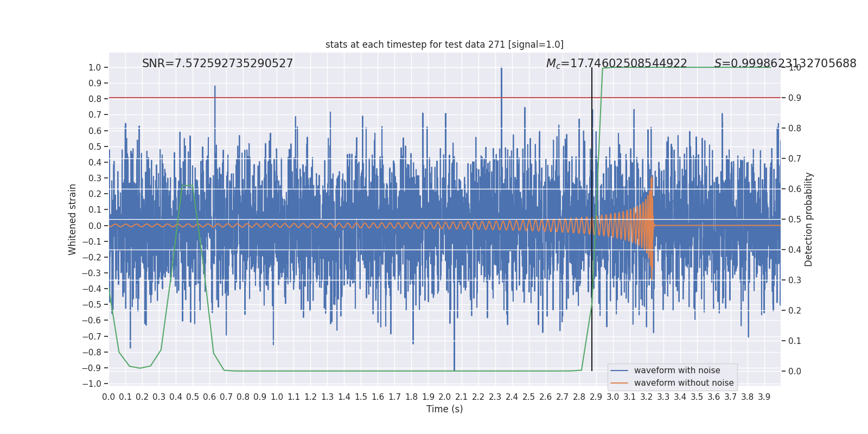The width and height of the screenshot is (868, 434).
Task: Click the 1.0 tick label on Time axis
Action: pyautogui.click(x=277, y=397)
